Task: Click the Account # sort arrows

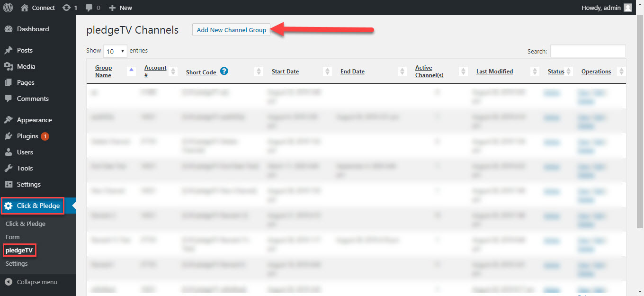Action: click(173, 71)
